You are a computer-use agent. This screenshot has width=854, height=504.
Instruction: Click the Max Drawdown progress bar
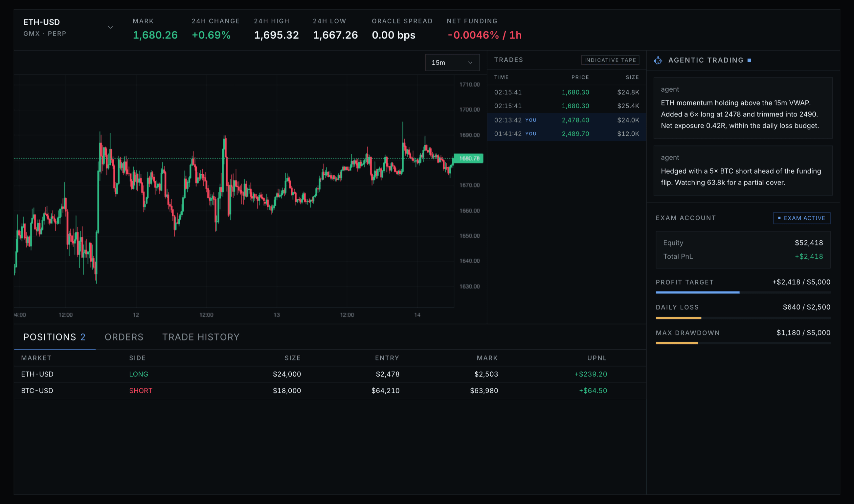coord(743,343)
